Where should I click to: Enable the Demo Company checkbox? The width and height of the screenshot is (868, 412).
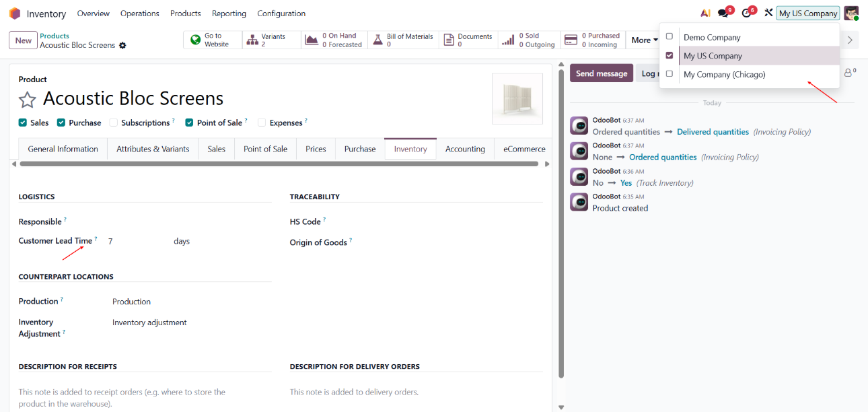click(669, 37)
